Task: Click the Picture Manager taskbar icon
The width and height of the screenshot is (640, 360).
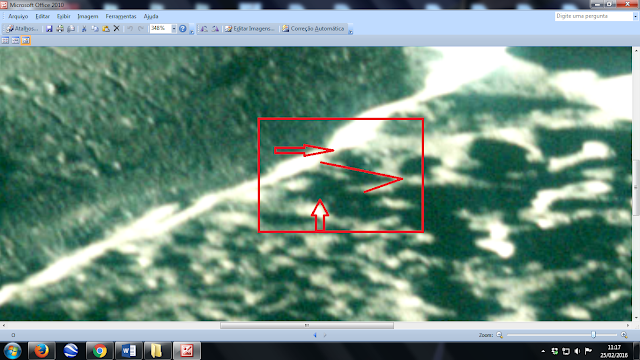Action: point(187,351)
